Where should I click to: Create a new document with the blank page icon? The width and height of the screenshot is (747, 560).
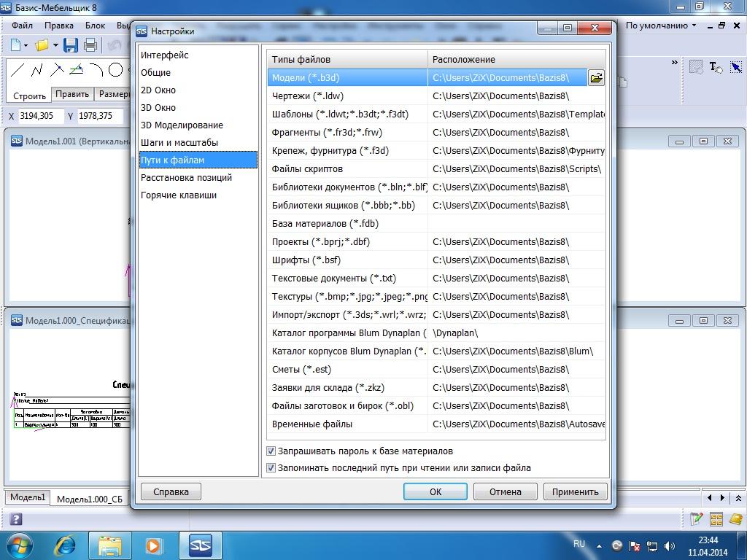[x=16, y=46]
